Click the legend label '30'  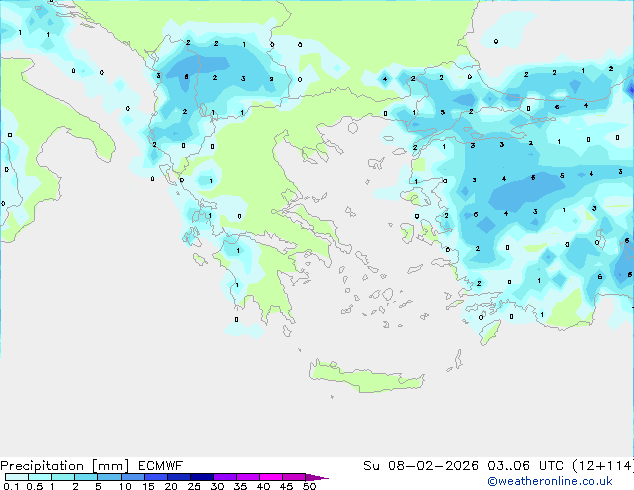pos(217,486)
